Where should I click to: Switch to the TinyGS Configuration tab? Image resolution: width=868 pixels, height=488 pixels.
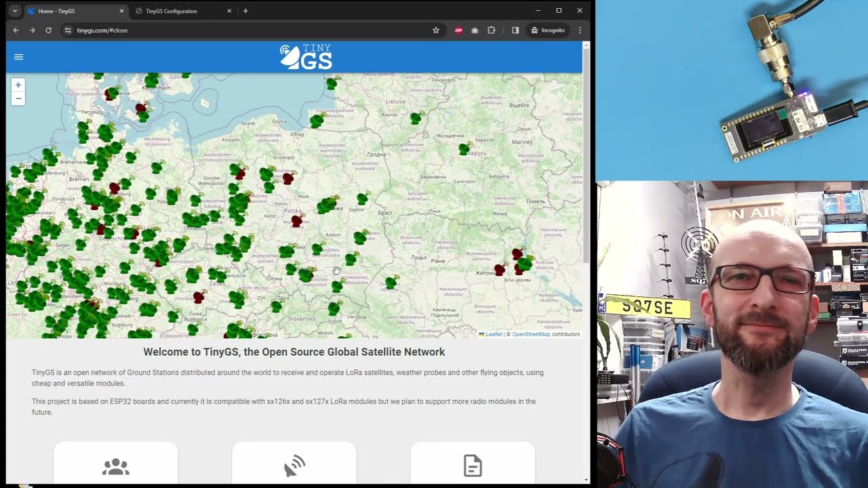click(x=183, y=11)
